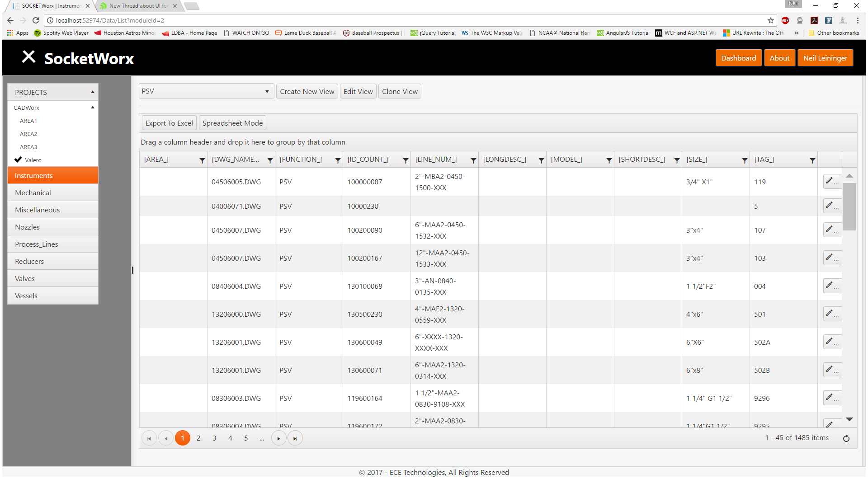Image resolution: width=868 pixels, height=488 pixels.
Task: Refresh the grid with reload icon
Action: click(x=846, y=438)
